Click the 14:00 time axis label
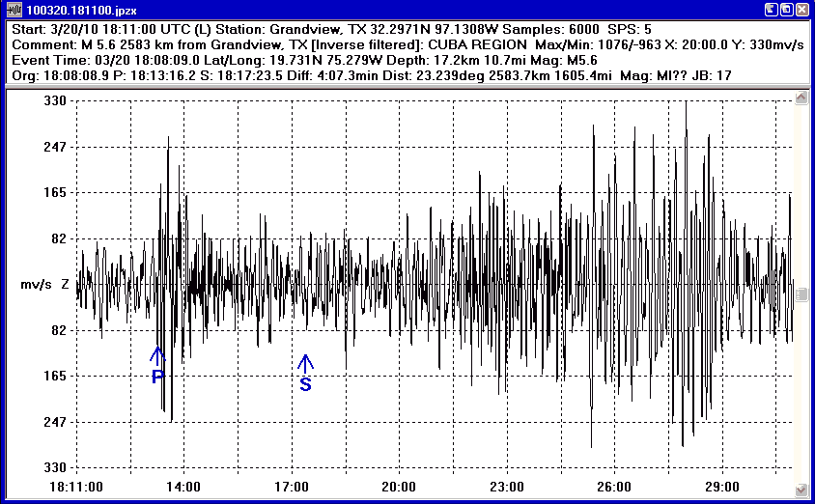 point(183,487)
